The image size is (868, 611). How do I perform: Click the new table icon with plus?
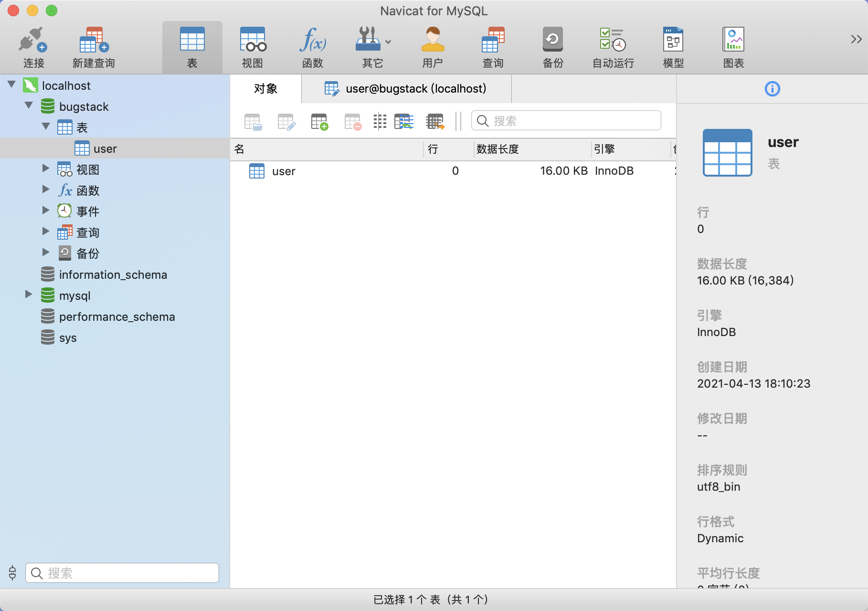(x=319, y=122)
